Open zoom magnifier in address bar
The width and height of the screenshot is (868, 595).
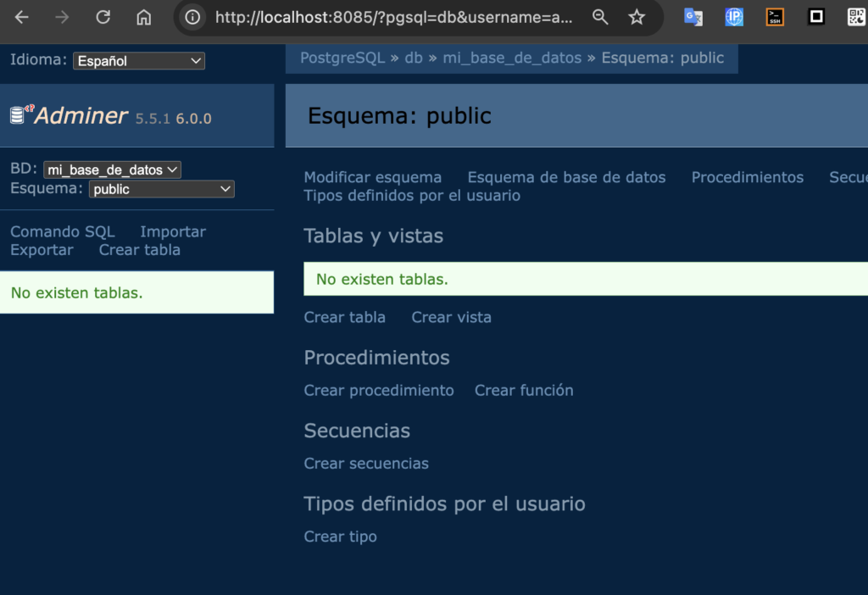coord(600,17)
